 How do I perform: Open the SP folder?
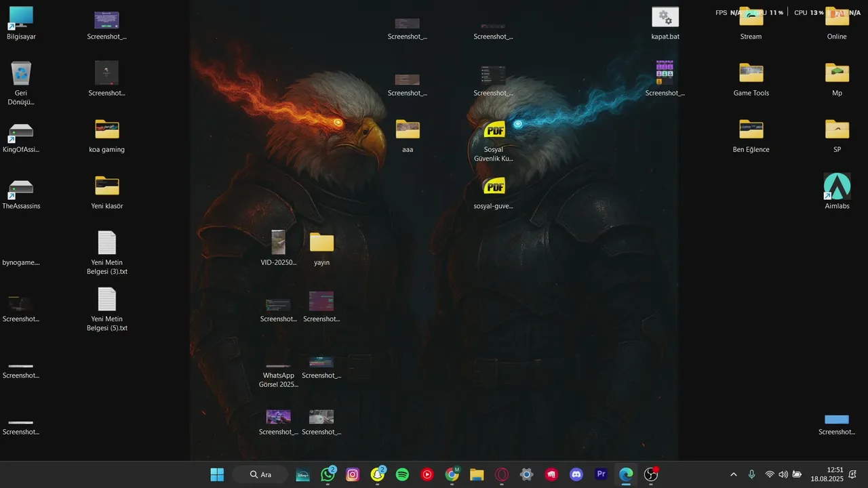(x=837, y=136)
